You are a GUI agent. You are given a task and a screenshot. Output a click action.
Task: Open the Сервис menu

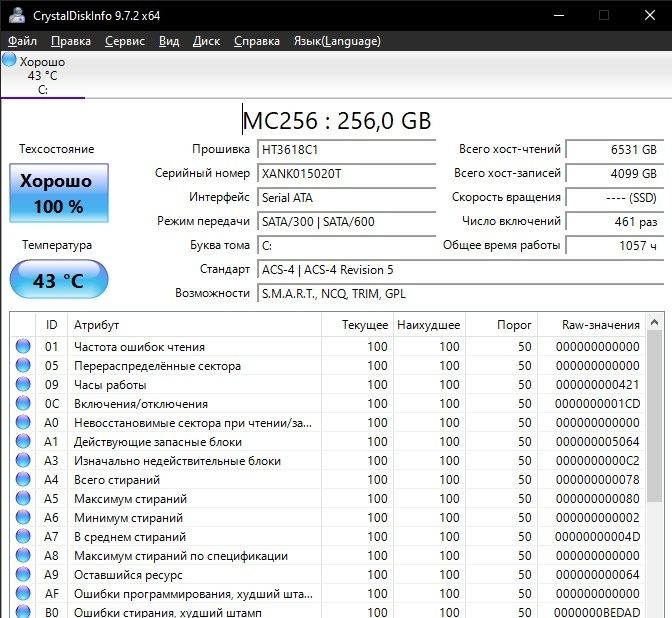point(125,41)
